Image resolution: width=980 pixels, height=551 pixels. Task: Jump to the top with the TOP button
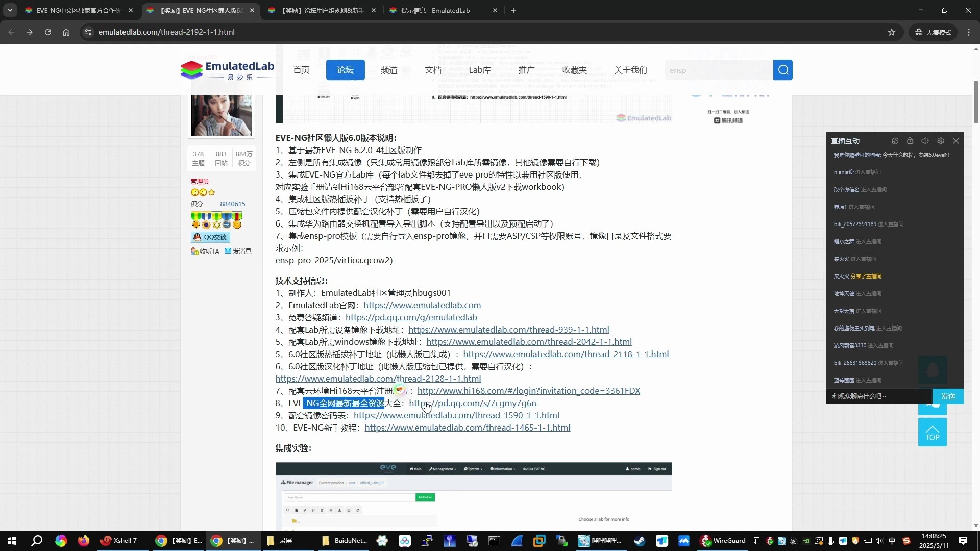[932, 432]
